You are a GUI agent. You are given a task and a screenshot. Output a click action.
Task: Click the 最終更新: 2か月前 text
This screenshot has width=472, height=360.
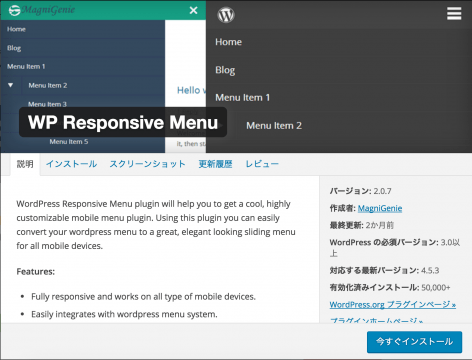point(362,225)
